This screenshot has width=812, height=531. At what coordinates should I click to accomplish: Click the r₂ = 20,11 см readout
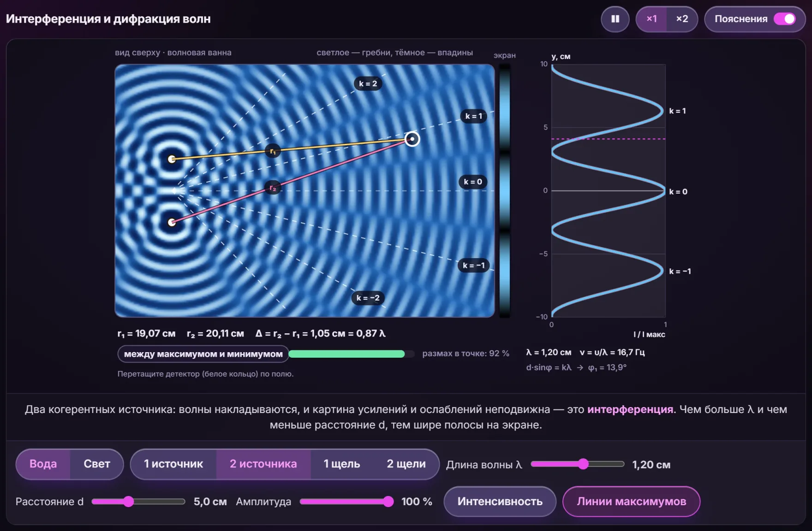pos(215,333)
